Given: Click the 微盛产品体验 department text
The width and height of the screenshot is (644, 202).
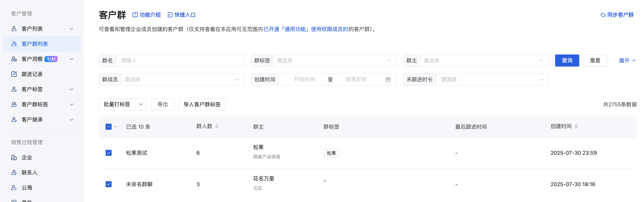Looking at the screenshot, I should click(x=267, y=157).
